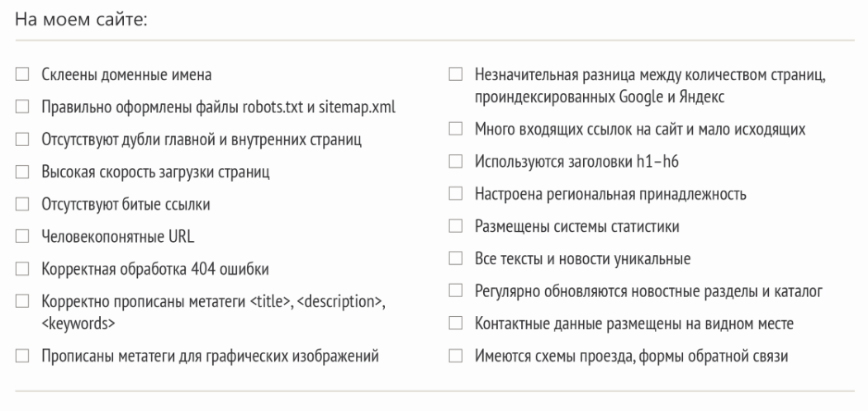Enable 'Используются заголовки h1–h6' checkbox
868x411 pixels.
[456, 162]
